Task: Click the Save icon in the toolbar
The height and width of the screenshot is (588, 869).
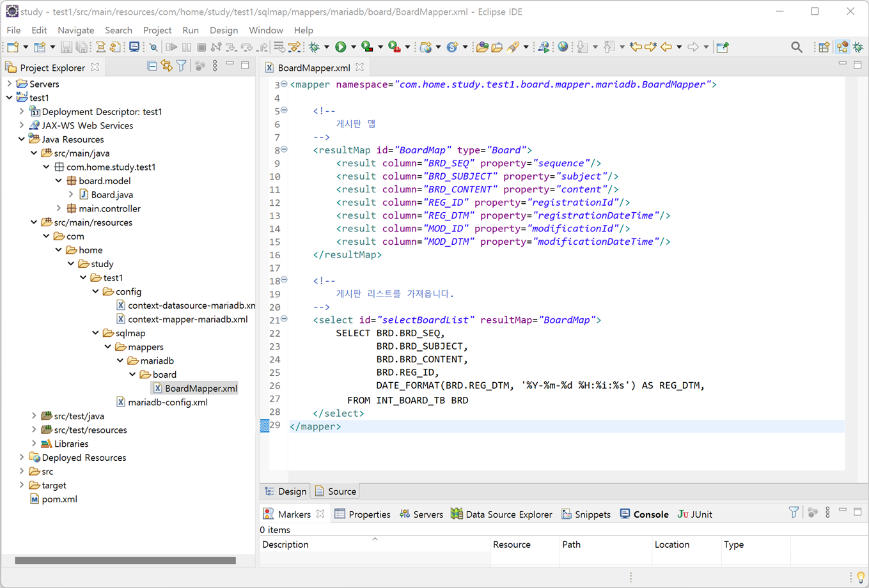Action: tap(67, 47)
